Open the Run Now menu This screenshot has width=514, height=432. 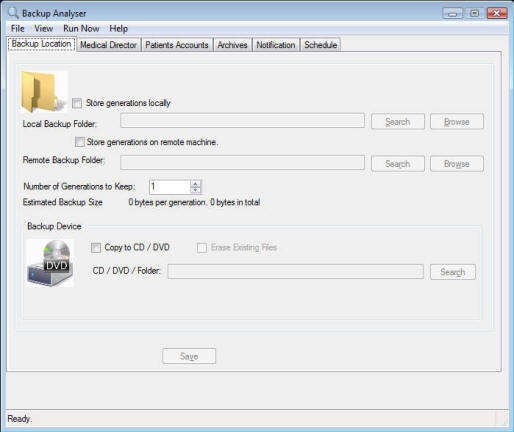(81, 29)
